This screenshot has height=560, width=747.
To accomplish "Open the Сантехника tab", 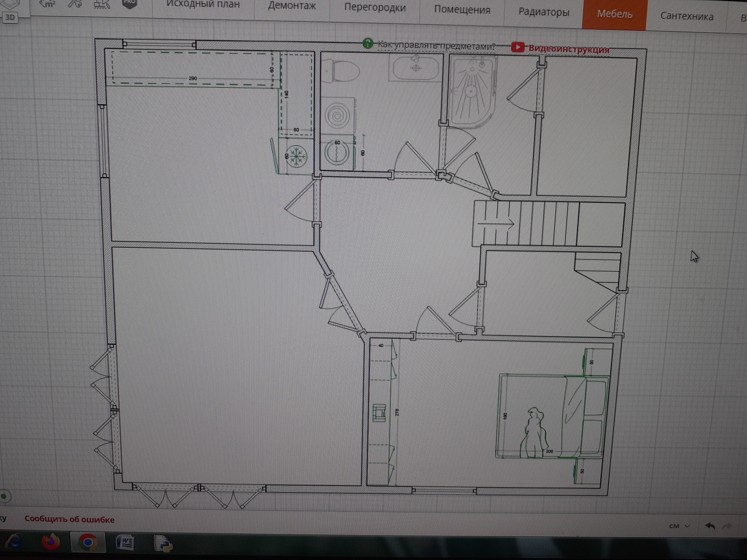I will (686, 16).
